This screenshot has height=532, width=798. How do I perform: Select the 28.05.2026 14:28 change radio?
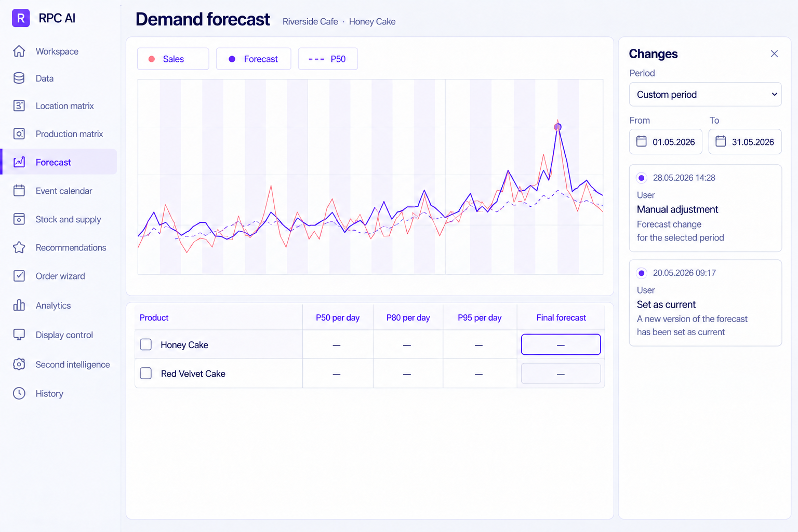(642, 178)
